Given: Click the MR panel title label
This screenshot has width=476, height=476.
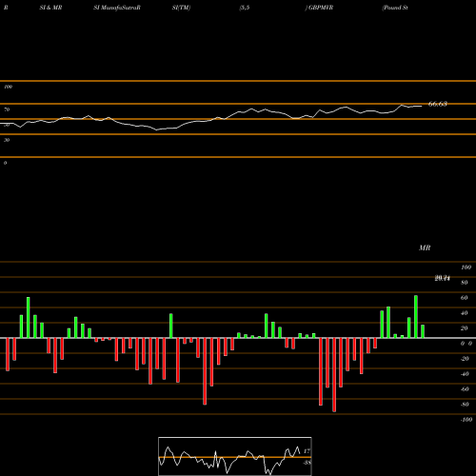Looking at the screenshot, I should pos(425,248).
